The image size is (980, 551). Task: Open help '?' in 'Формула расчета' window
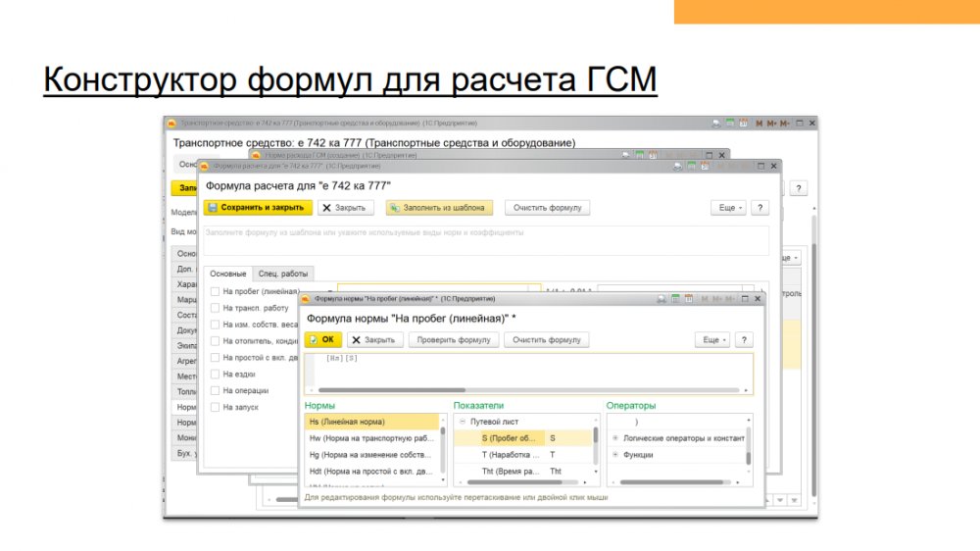pos(760,208)
